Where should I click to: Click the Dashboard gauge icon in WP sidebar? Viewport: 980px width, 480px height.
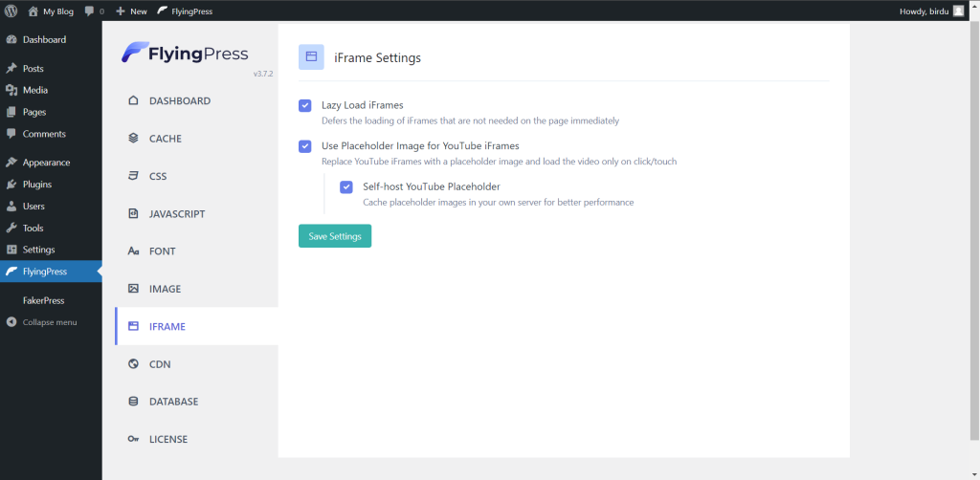click(x=11, y=40)
